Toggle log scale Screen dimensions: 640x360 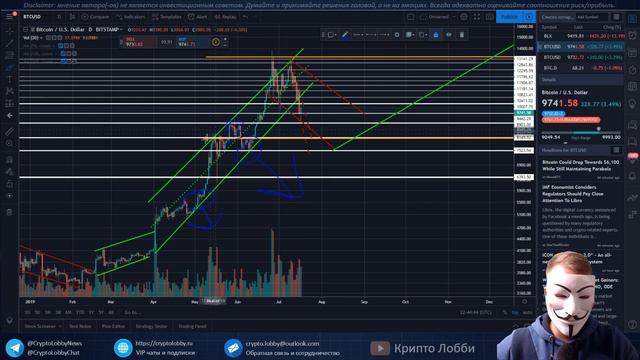pyautogui.click(x=515, y=313)
